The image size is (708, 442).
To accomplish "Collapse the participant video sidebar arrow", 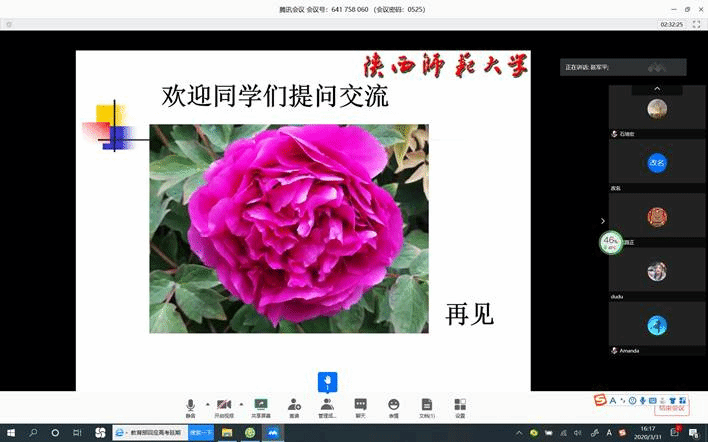I will pos(602,220).
